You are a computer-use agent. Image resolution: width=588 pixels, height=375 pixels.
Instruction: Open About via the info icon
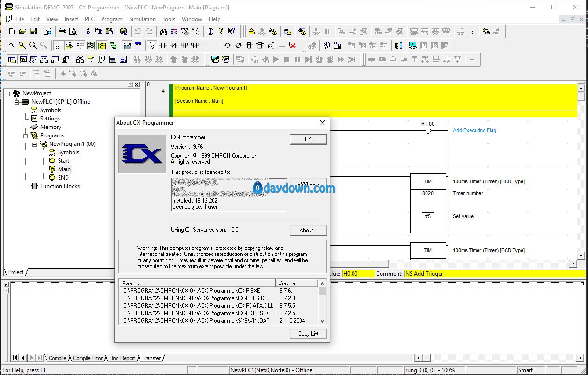click(x=210, y=31)
